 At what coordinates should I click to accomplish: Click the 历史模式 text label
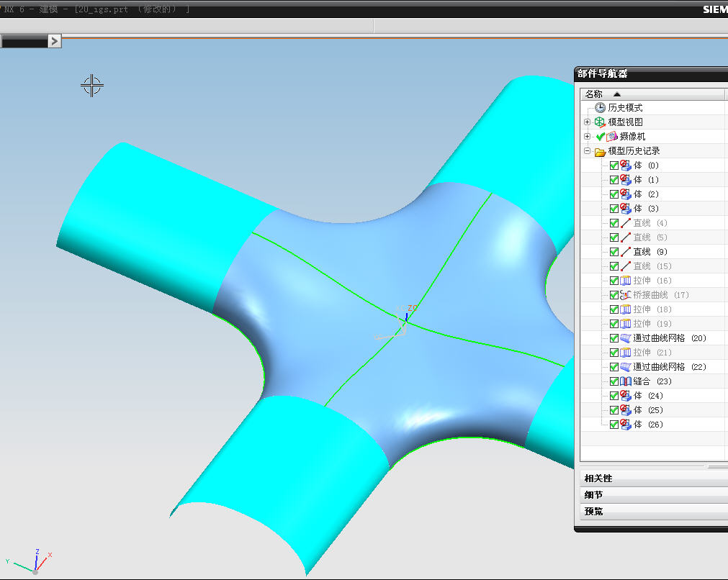(626, 108)
